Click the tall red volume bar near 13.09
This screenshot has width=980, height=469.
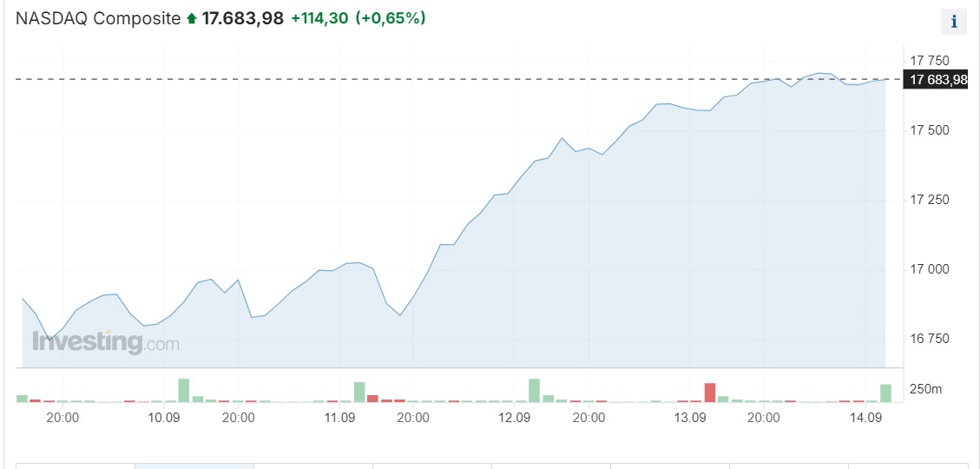(x=709, y=393)
